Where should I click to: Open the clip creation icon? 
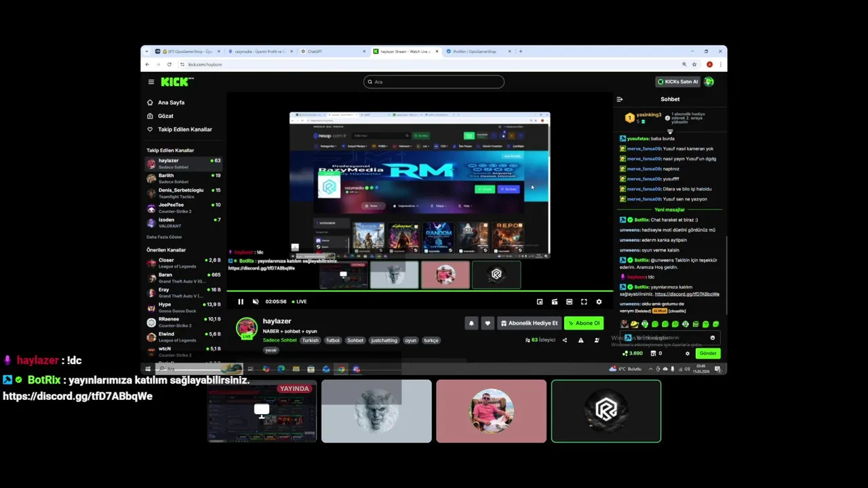(555, 302)
